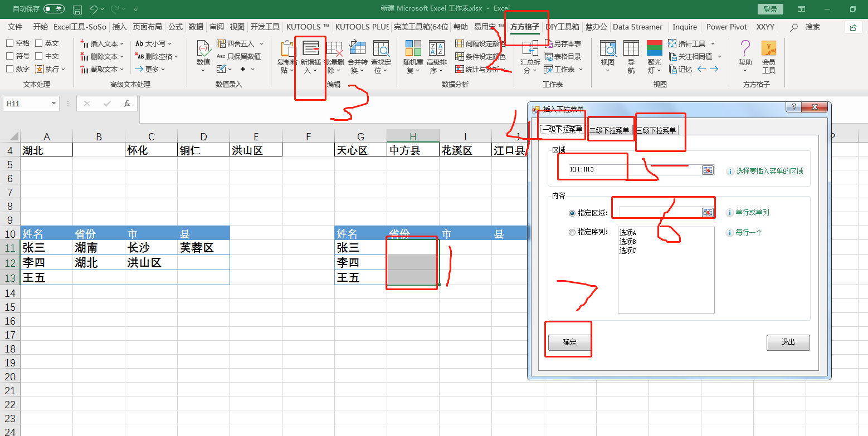Image resolution: width=868 pixels, height=436 pixels.
Task: Select the 指定序列 radio button
Action: click(x=572, y=233)
